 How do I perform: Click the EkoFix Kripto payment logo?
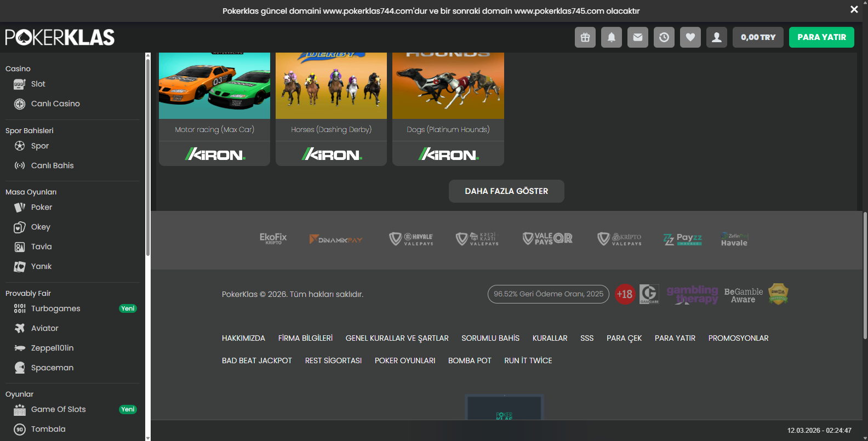(x=273, y=239)
